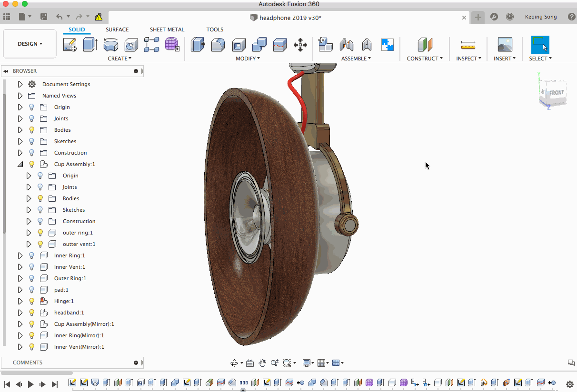Click the Measure tool under Inspect
Screen dimensions: 577x392
click(468, 45)
